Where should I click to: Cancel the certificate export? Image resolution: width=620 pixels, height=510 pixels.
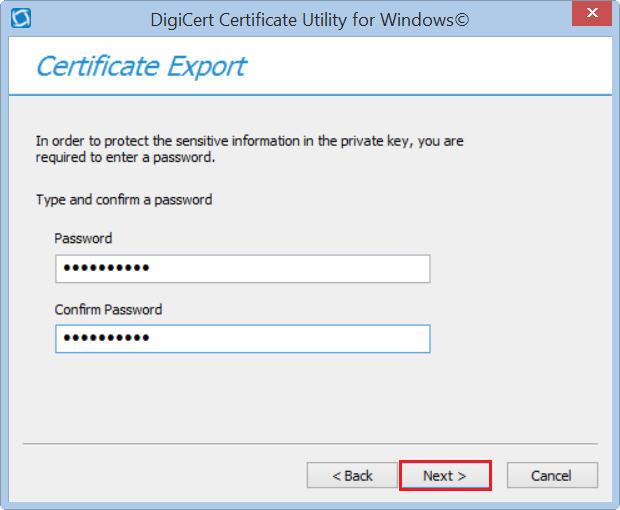tap(552, 476)
